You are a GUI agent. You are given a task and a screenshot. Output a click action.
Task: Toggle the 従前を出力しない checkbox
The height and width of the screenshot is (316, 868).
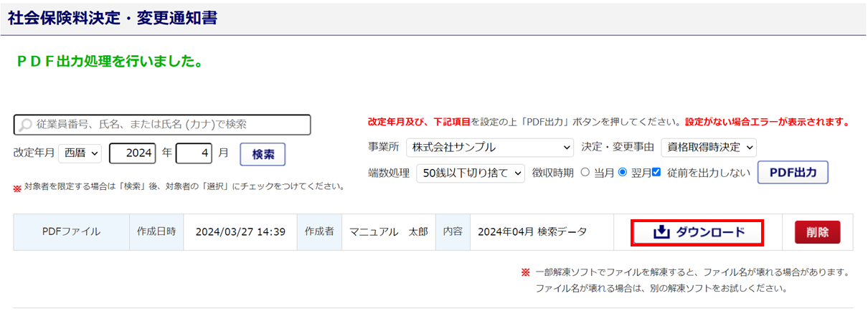coord(656,172)
